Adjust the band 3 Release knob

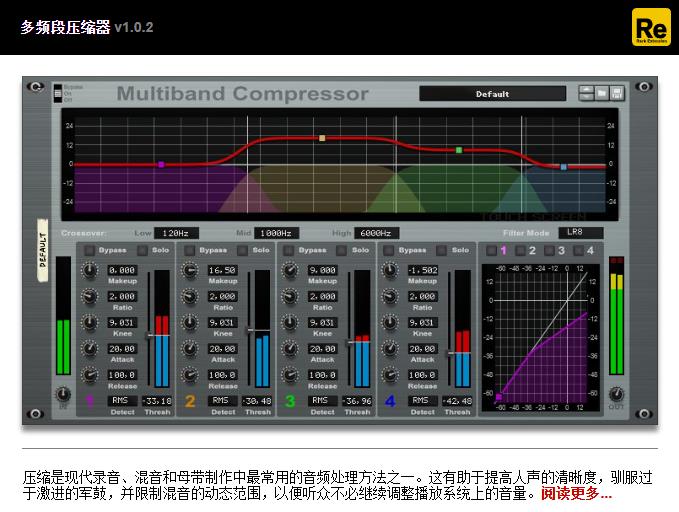(x=290, y=375)
